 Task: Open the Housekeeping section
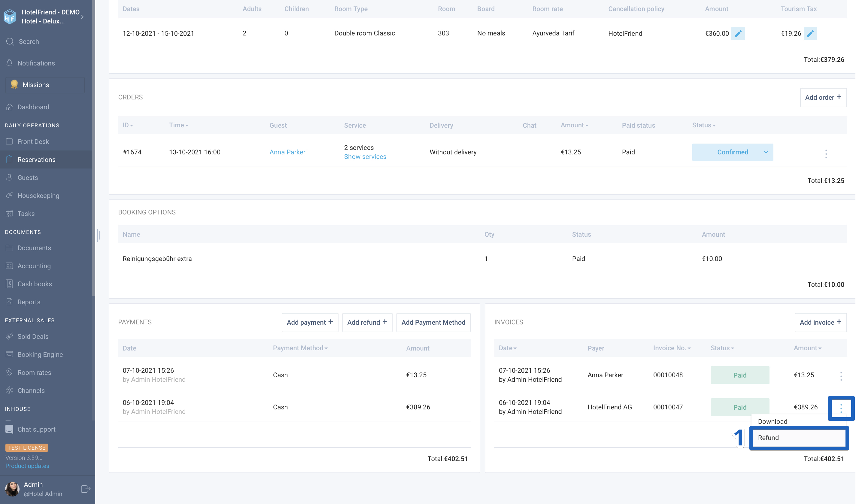pos(38,196)
